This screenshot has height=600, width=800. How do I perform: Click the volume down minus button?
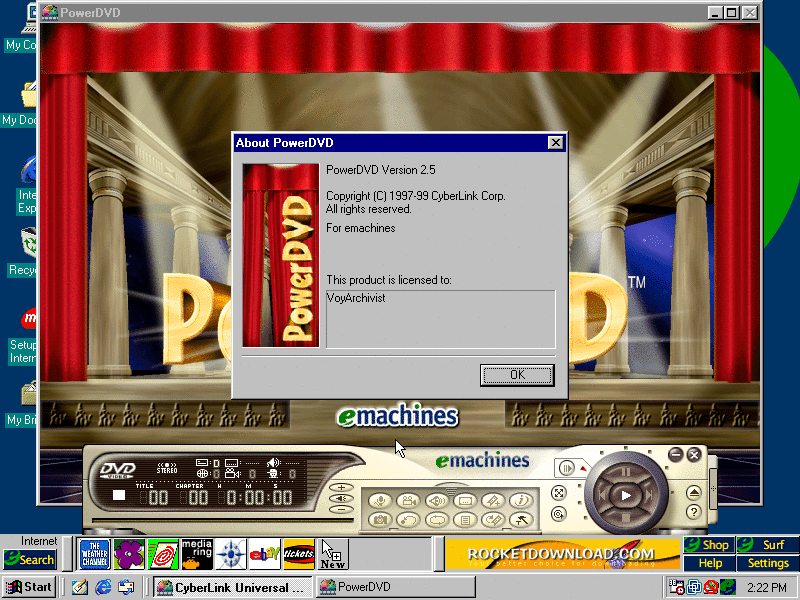click(342, 509)
